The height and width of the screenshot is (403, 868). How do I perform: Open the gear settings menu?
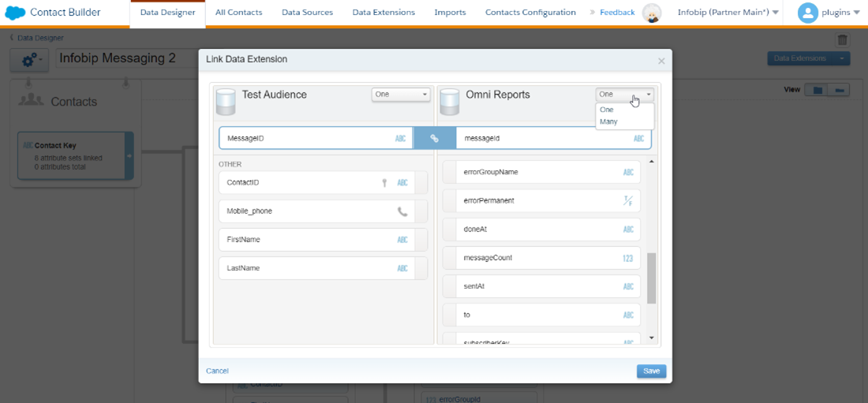pos(32,60)
